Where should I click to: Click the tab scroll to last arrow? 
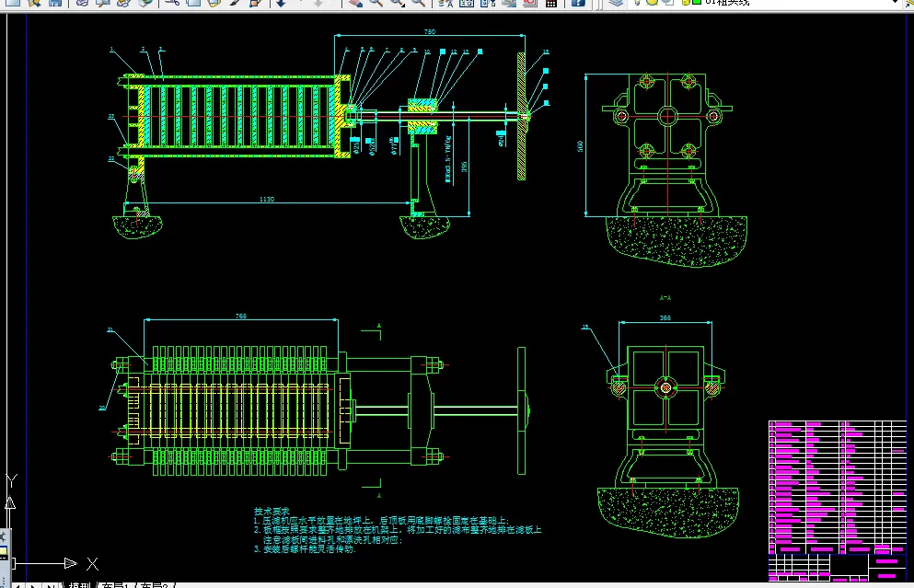tap(50, 585)
